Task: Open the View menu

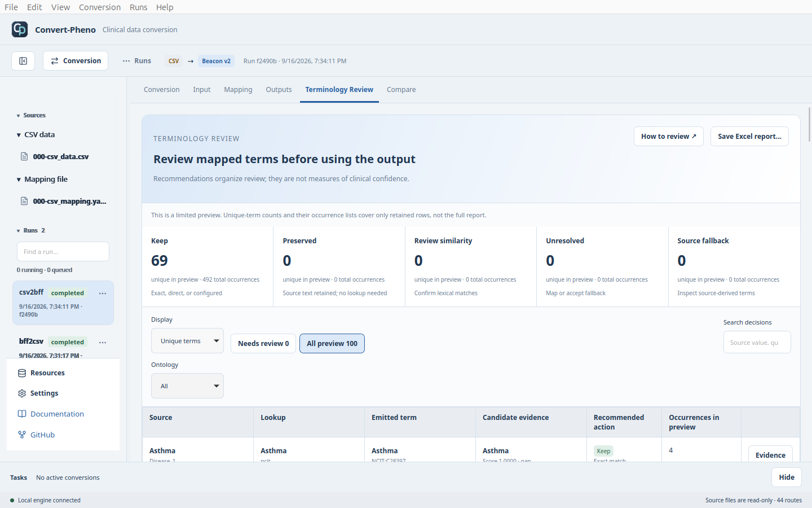Action: pos(60,7)
